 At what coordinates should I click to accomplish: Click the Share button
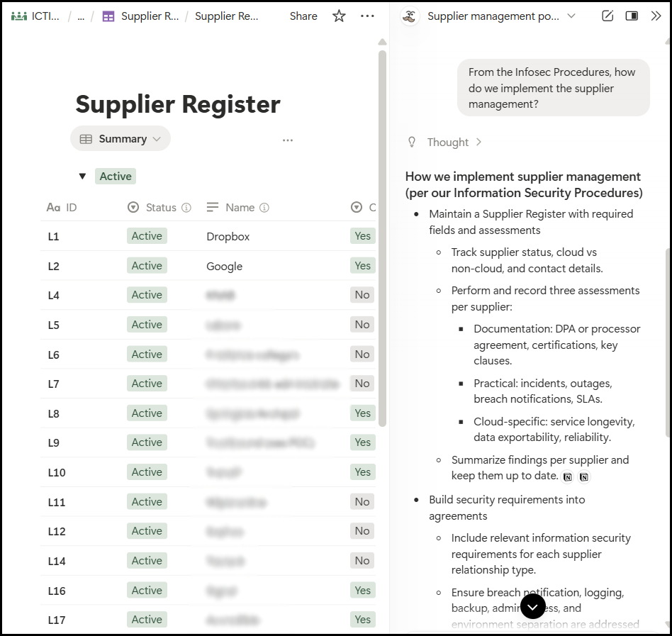point(303,16)
